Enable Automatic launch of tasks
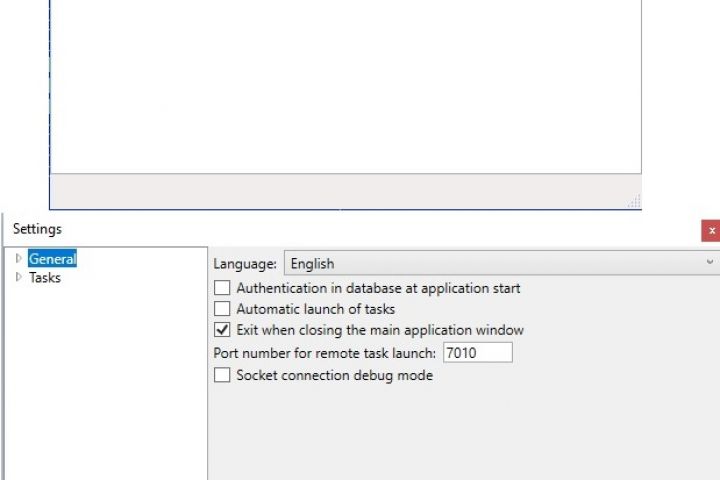The height and width of the screenshot is (480, 720). [x=222, y=309]
